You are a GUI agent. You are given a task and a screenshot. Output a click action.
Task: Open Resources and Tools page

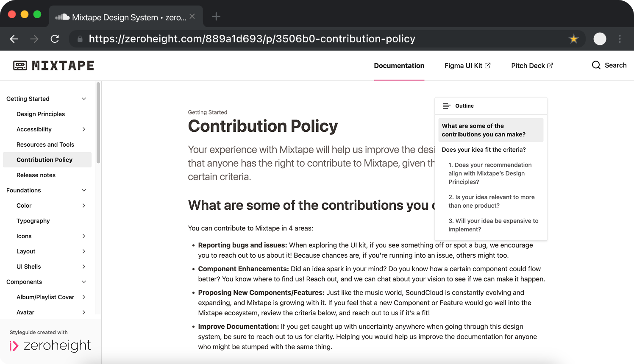point(45,144)
